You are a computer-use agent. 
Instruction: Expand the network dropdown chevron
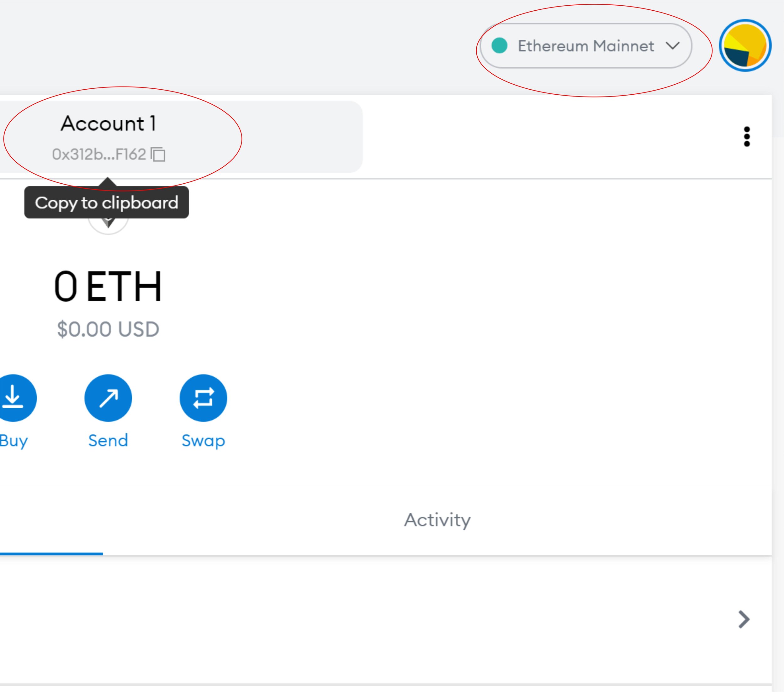coord(673,46)
